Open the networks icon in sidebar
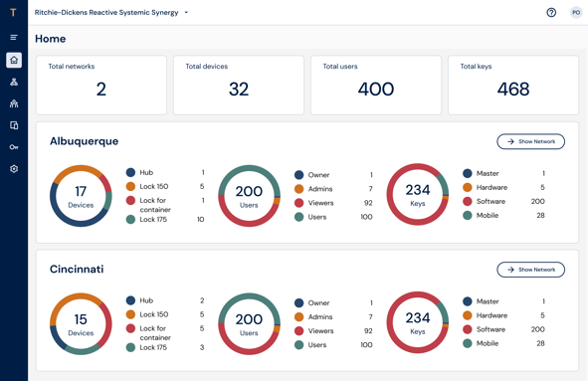Viewport: 588px width, 381px height. 14,82
